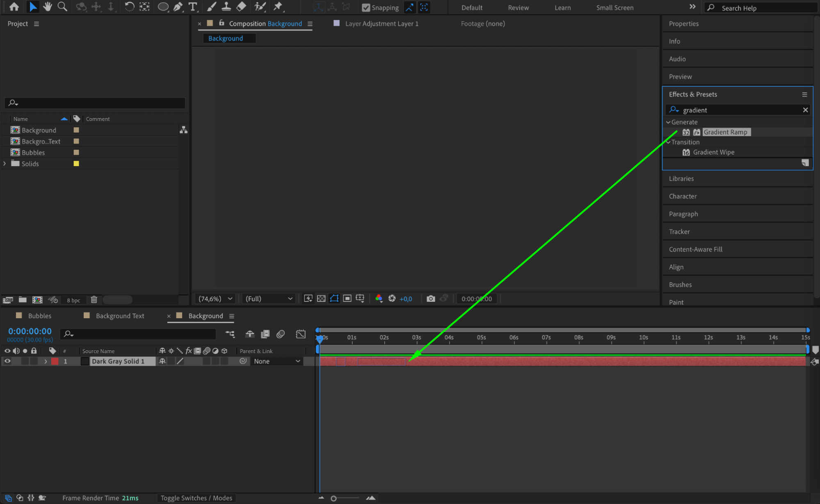Select the Hand tool
Viewport: 820px width, 504px height.
coord(48,7)
